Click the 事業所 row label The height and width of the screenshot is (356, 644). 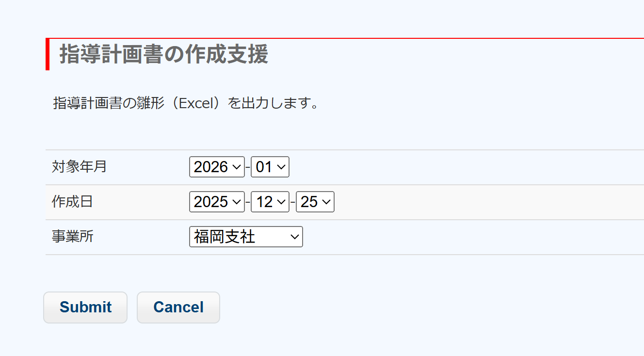[x=73, y=237]
